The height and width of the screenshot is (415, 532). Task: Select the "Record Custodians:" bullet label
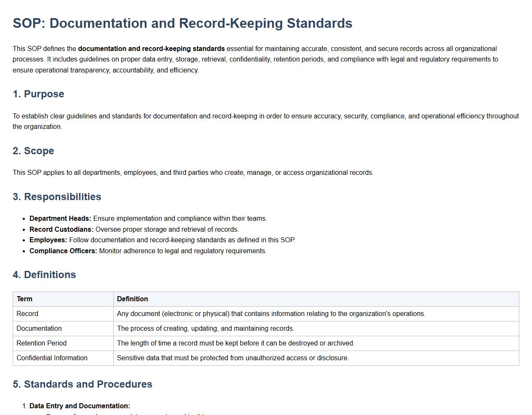point(61,230)
